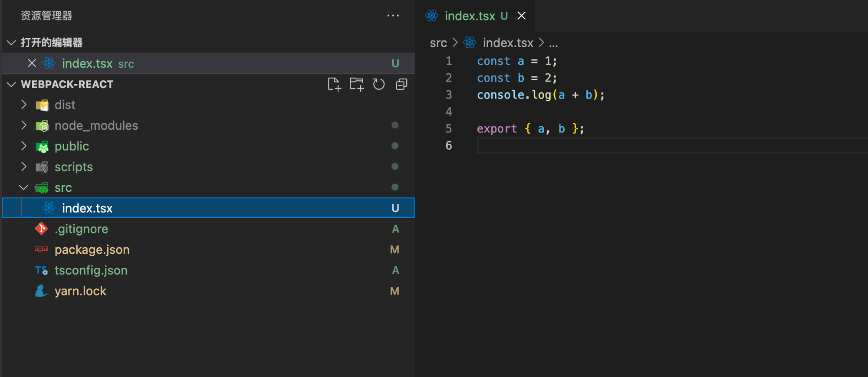Expand the dist folder chevron
The width and height of the screenshot is (868, 377).
[24, 105]
